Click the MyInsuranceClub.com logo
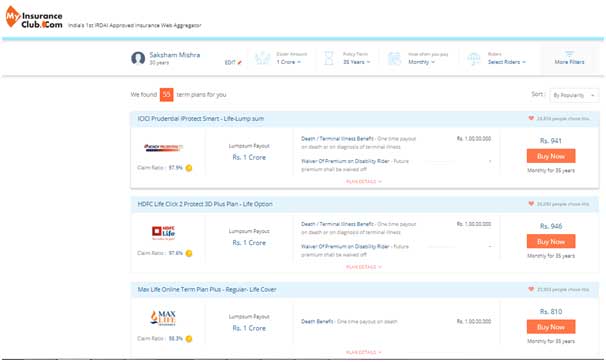The width and height of the screenshot is (606, 362). [34, 17]
